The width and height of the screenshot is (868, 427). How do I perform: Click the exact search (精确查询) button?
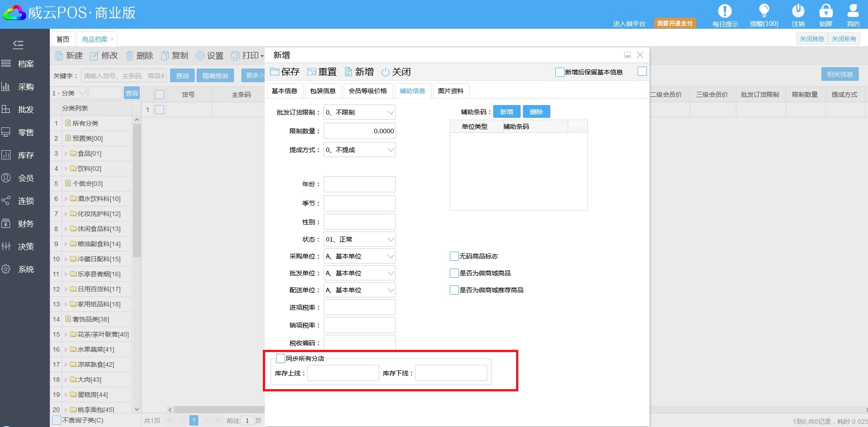[x=215, y=76]
